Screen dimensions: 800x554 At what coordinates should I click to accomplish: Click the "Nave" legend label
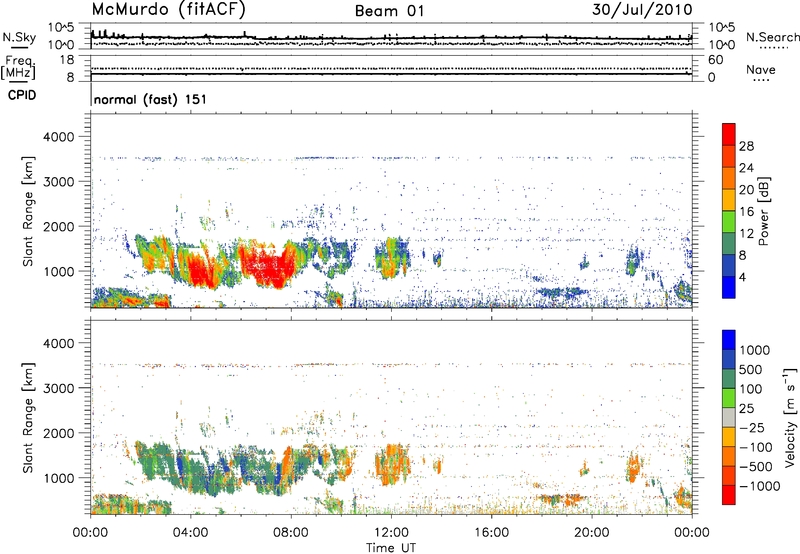pyautogui.click(x=760, y=70)
